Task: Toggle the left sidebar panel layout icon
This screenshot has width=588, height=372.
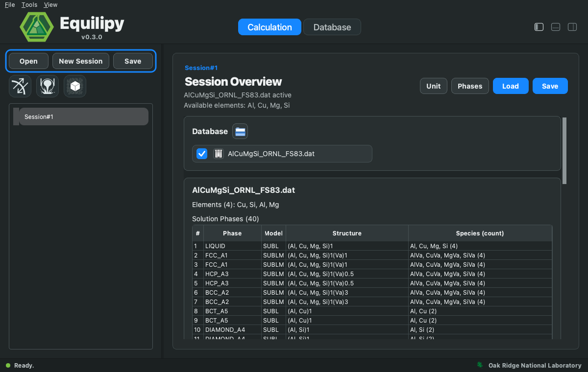Action: (x=539, y=27)
